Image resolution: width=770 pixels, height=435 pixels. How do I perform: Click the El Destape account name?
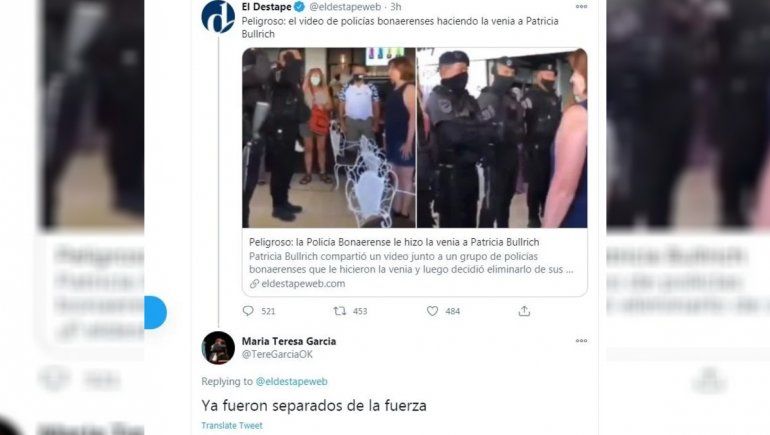coord(266,7)
